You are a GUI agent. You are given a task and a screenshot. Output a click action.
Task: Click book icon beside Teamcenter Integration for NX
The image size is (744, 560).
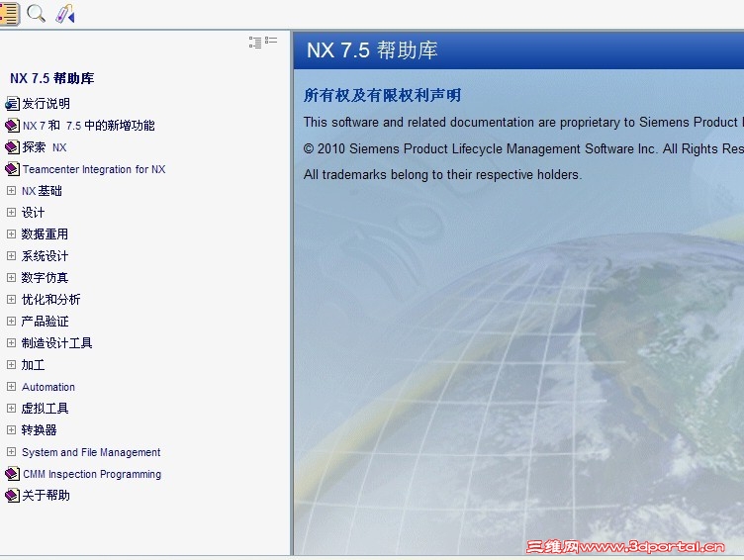(x=12, y=169)
